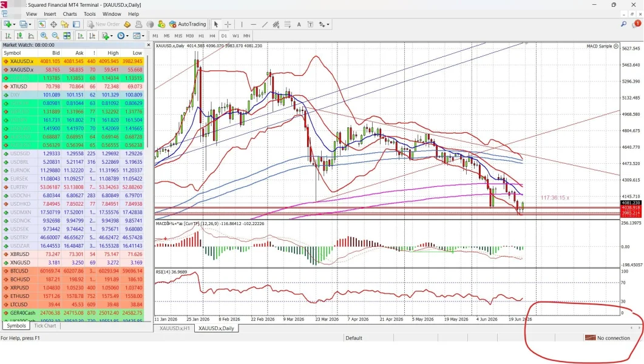Image resolution: width=644 pixels, height=364 pixels.
Task: Click the New Order button
Action: 104,24
